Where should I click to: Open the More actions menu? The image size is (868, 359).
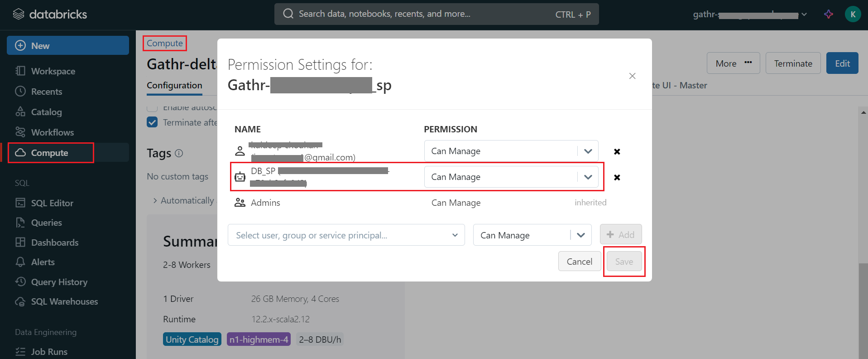[x=734, y=63]
